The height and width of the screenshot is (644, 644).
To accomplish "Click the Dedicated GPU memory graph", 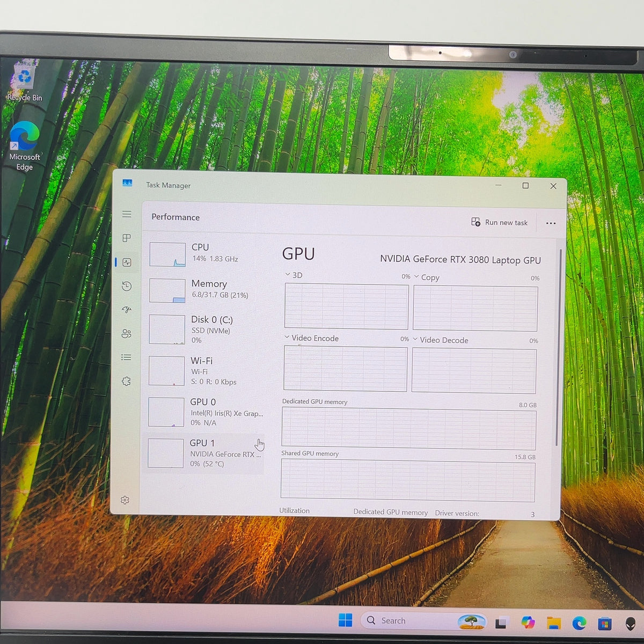I will click(409, 428).
